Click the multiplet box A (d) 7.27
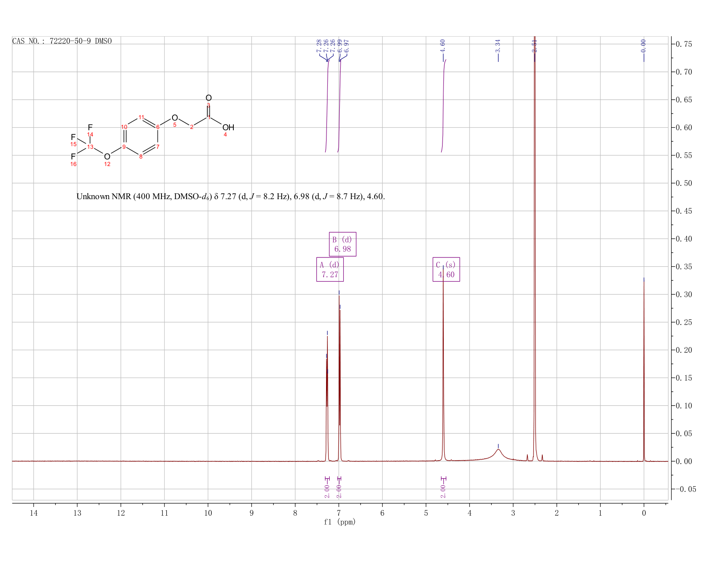 (x=330, y=269)
